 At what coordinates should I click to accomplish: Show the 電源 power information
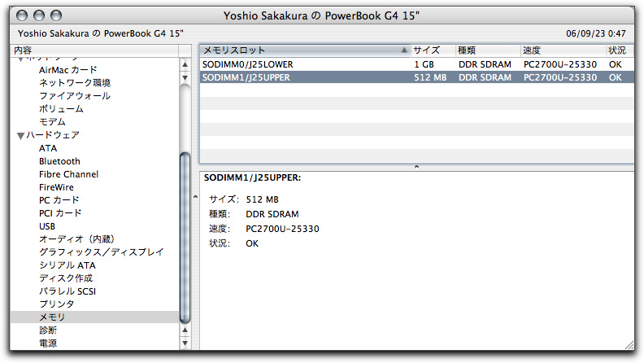click(x=48, y=343)
